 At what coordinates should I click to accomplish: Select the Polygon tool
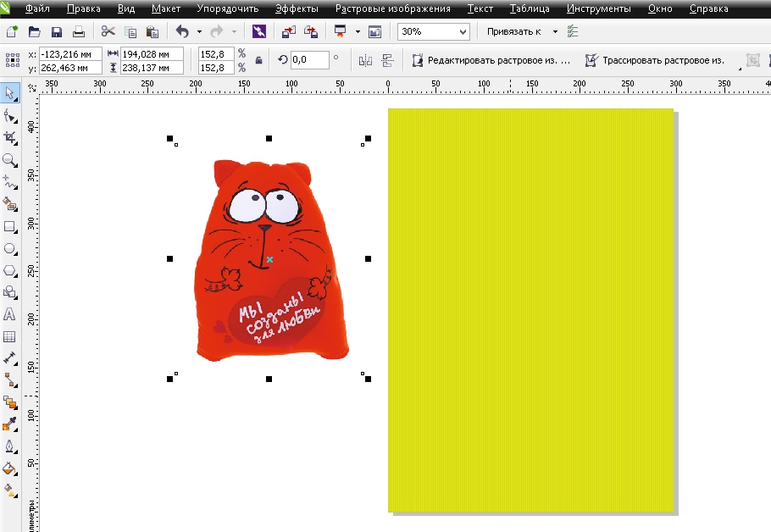[x=10, y=270]
